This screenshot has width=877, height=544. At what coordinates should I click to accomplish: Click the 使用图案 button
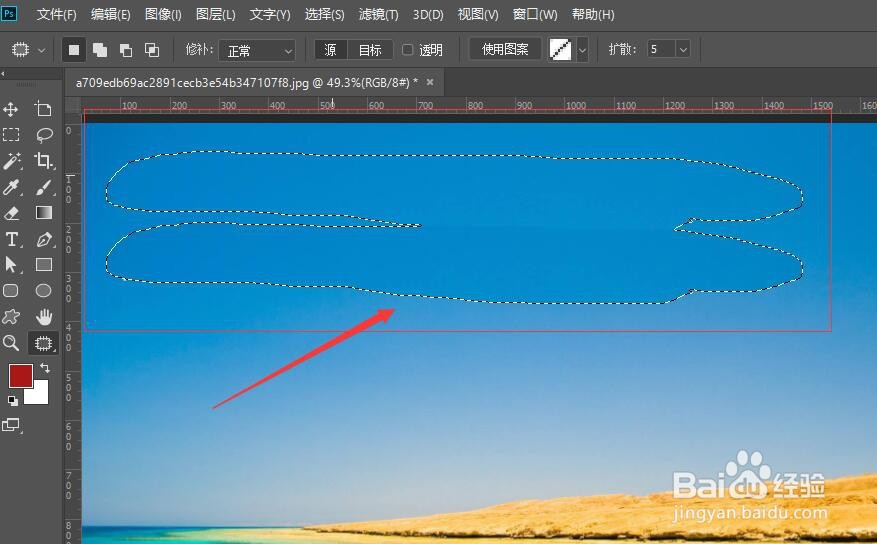[x=505, y=50]
